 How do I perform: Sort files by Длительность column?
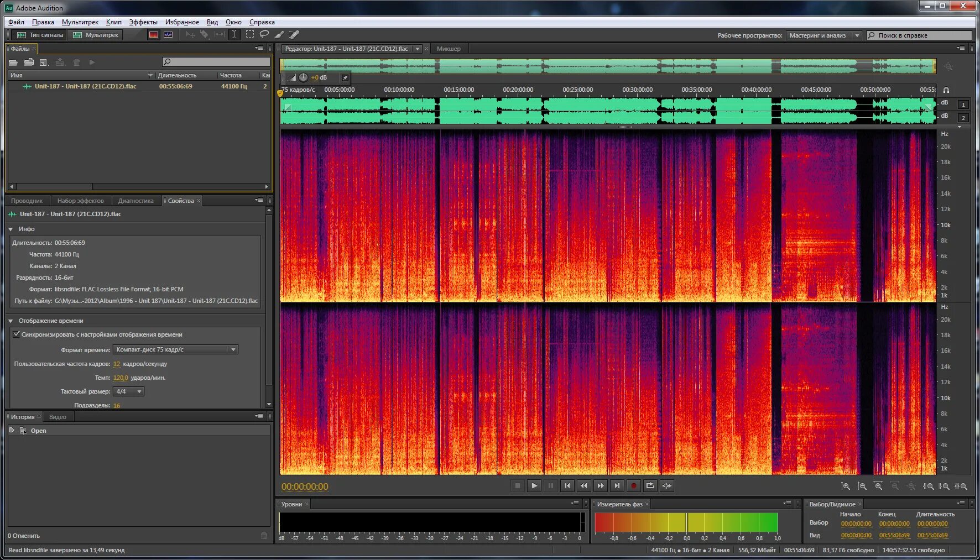177,75
